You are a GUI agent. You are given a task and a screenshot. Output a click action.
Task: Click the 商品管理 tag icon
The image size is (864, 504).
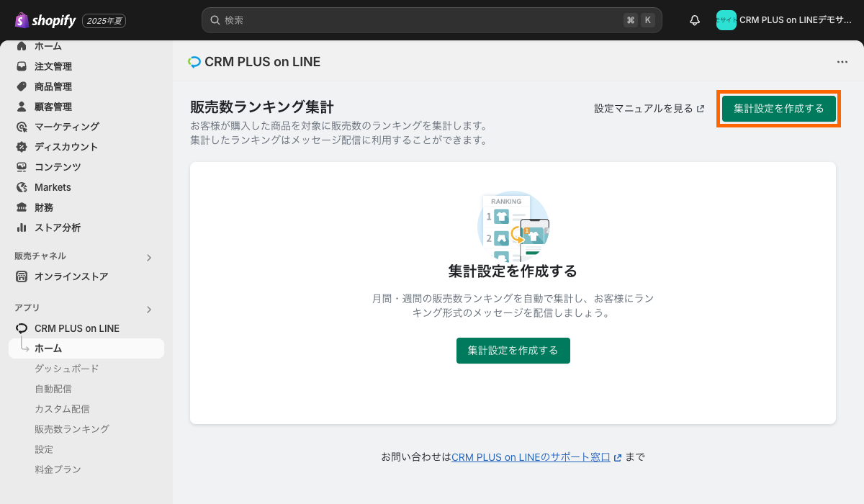point(22,86)
